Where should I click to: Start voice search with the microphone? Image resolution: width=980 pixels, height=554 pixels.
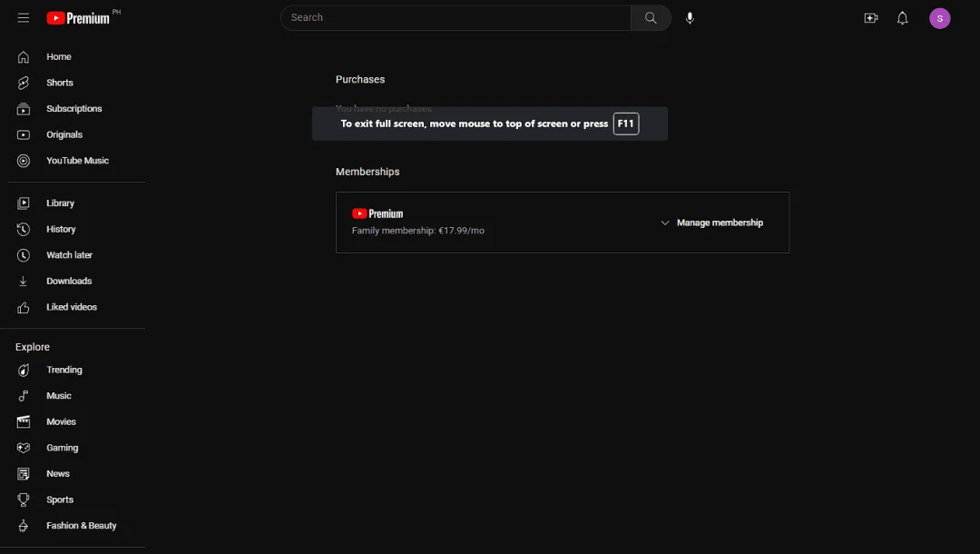[x=690, y=18]
